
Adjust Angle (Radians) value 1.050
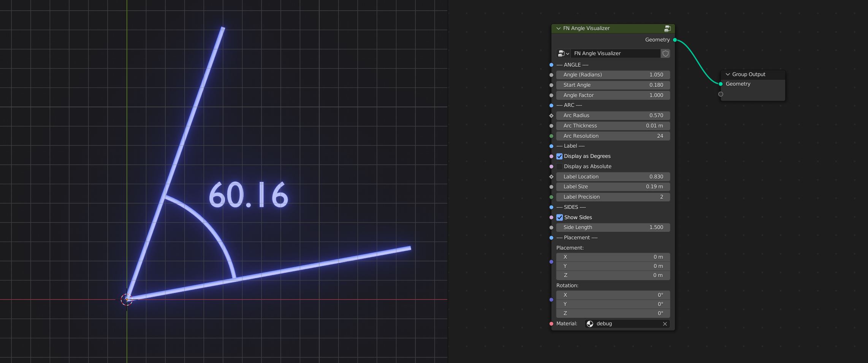(x=613, y=75)
